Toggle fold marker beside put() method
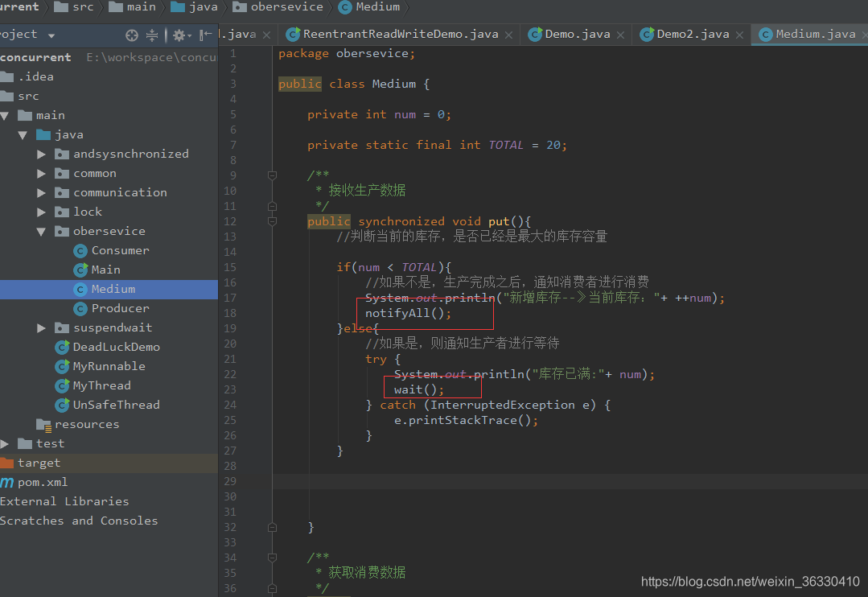 (272, 221)
